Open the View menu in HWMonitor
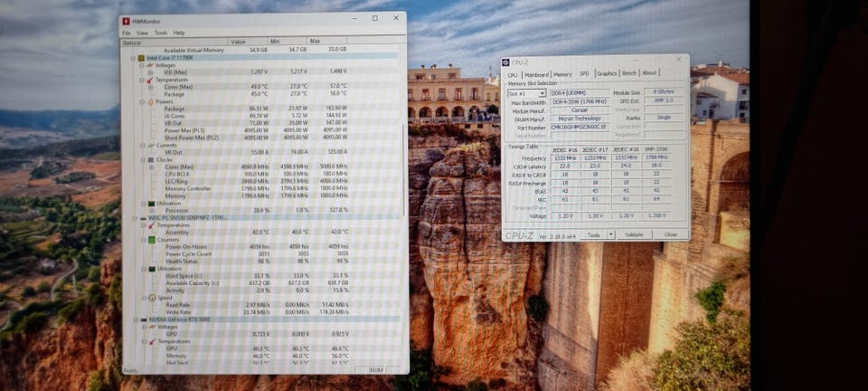The width and height of the screenshot is (868, 391). [x=142, y=33]
